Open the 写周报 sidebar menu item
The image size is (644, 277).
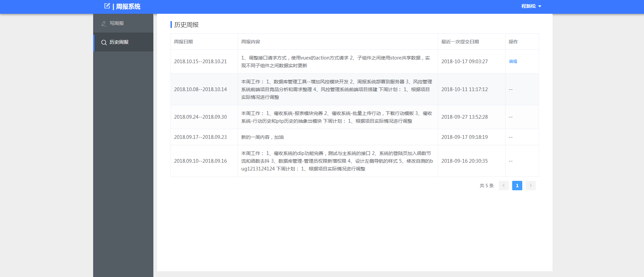[x=123, y=23]
